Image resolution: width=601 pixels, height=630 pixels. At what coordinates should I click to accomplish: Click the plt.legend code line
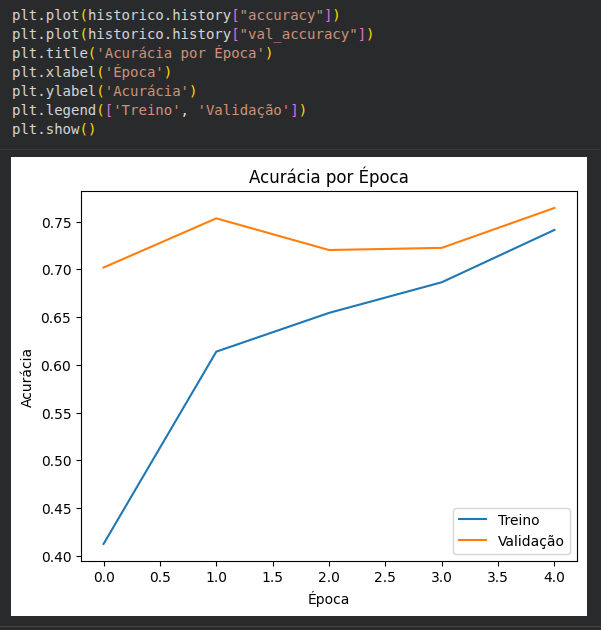[159, 110]
